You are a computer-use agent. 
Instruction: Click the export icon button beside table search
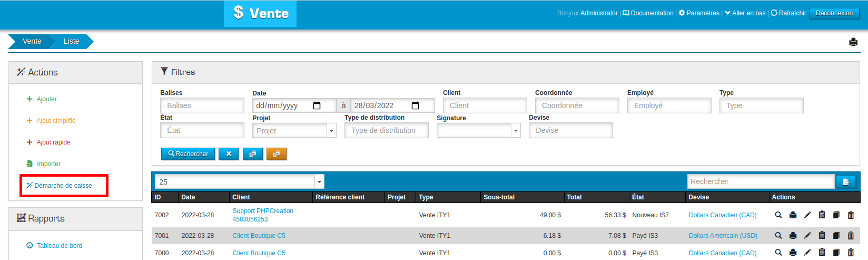846,182
